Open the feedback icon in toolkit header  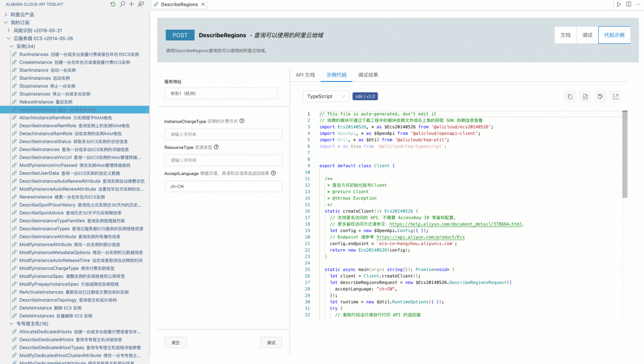141,4
